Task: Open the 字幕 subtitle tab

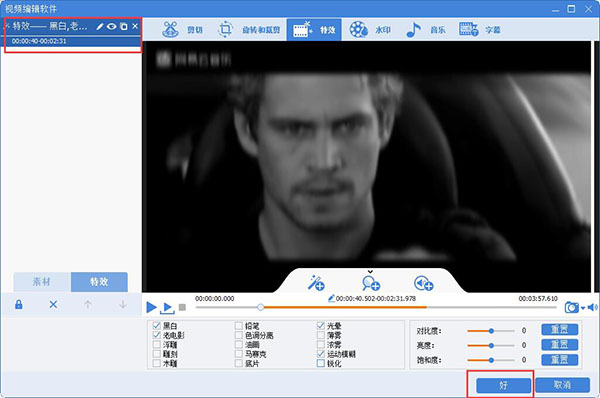Action: point(480,29)
